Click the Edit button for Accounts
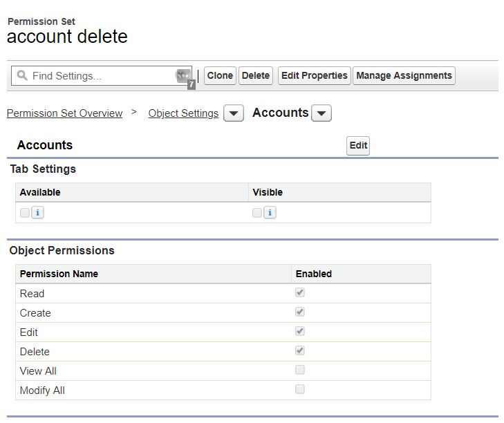504x423 pixels. [358, 146]
